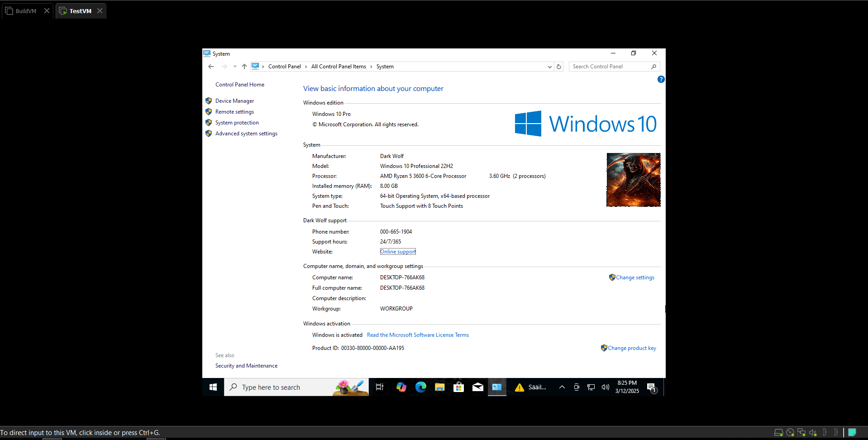
Task: Open the address bar history dropdown
Action: 549,67
